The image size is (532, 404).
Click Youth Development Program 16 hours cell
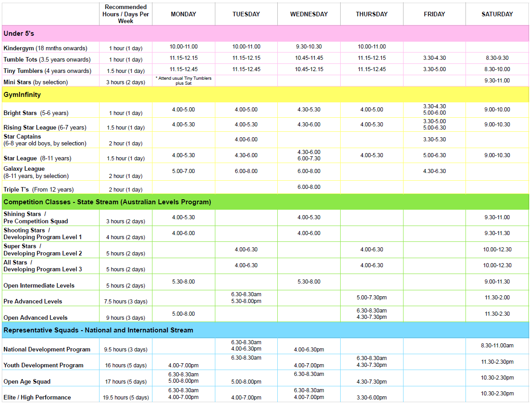(x=126, y=365)
